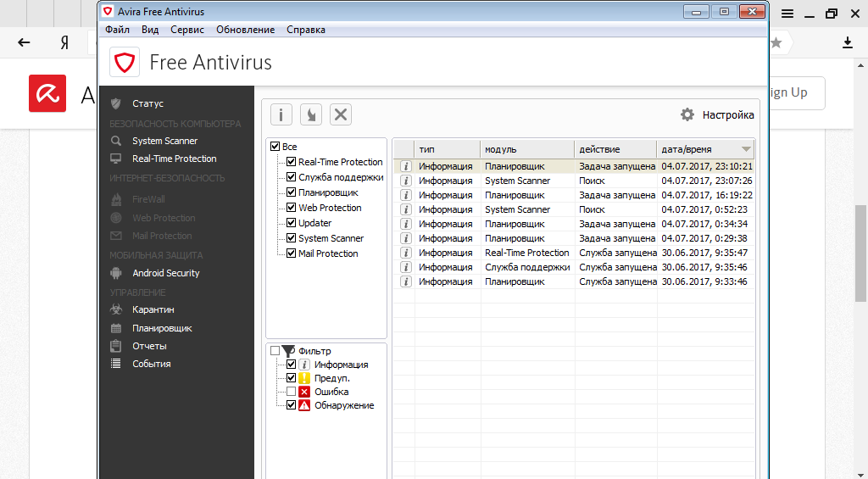The height and width of the screenshot is (479, 868).
Task: Open the Вид menu
Action: (150, 30)
